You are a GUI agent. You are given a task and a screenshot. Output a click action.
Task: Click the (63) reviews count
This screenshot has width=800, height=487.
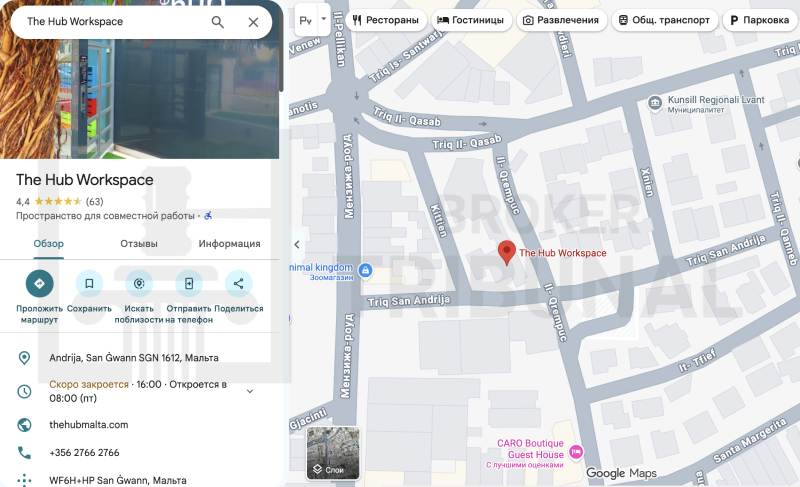click(x=94, y=201)
